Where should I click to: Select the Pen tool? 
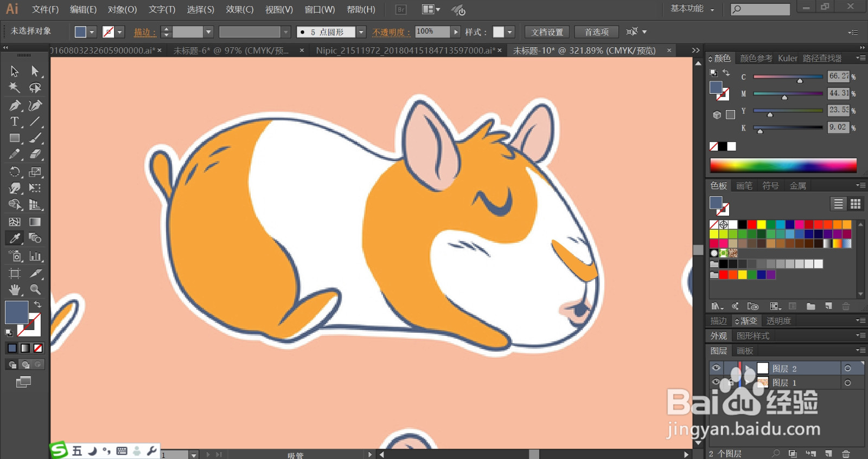click(x=15, y=105)
